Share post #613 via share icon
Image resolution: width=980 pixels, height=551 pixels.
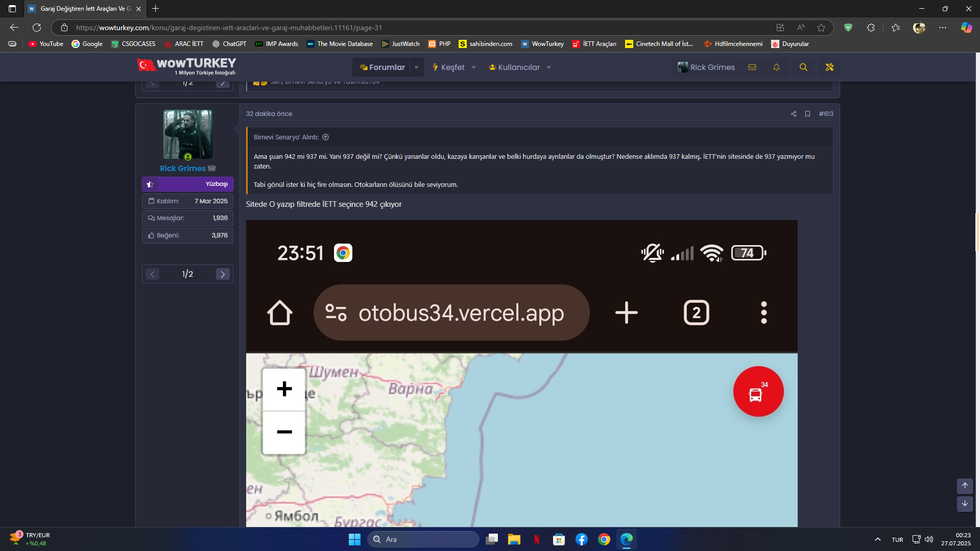tap(794, 114)
